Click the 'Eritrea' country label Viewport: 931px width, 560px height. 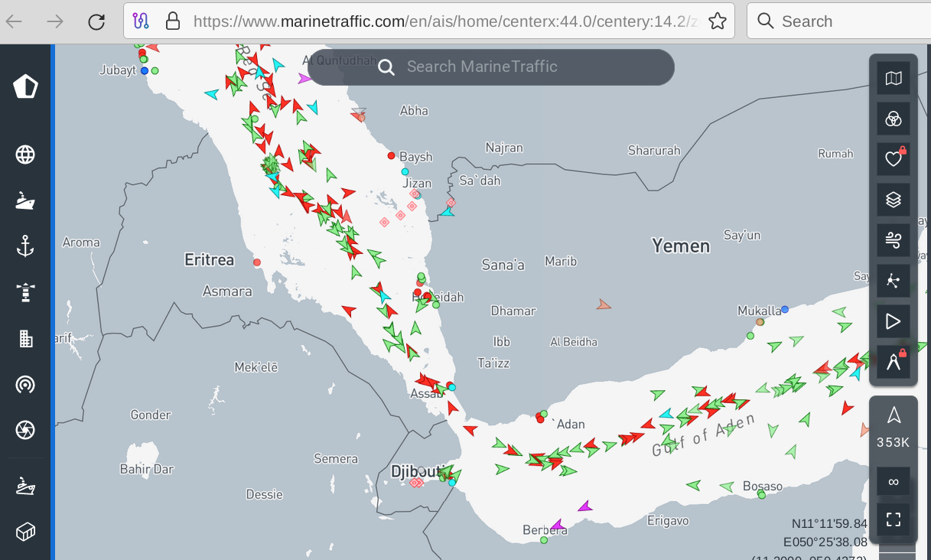click(209, 260)
